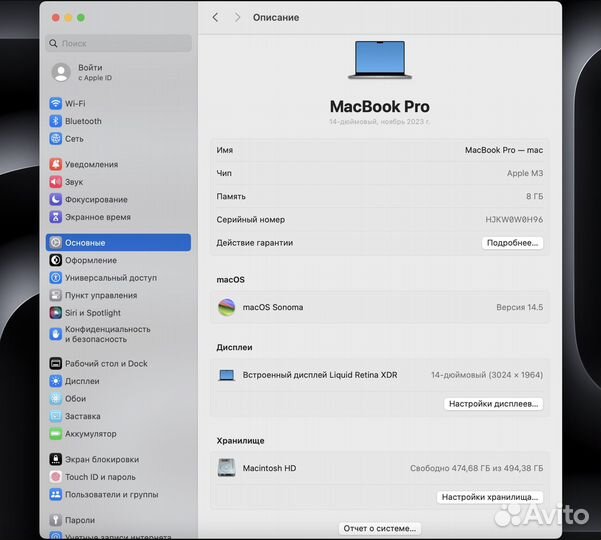The width and height of the screenshot is (601, 540).
Task: Focus the Поиск search field
Action: click(119, 43)
